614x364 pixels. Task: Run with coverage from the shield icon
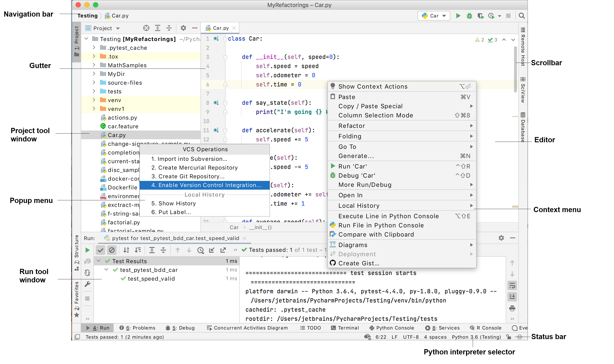(x=481, y=16)
